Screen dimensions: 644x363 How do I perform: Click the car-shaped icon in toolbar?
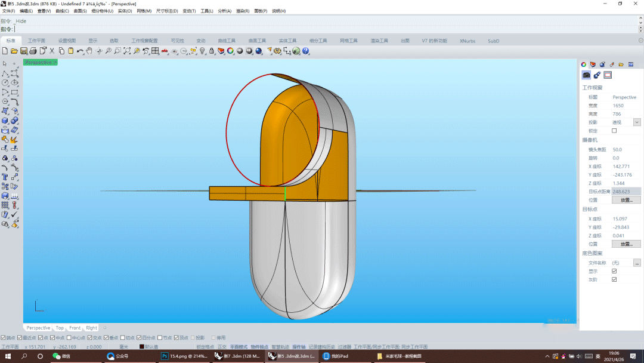click(164, 51)
